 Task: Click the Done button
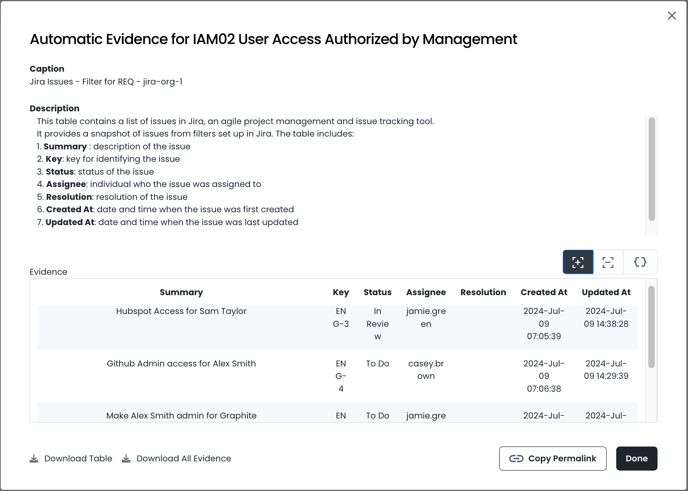[x=636, y=459]
